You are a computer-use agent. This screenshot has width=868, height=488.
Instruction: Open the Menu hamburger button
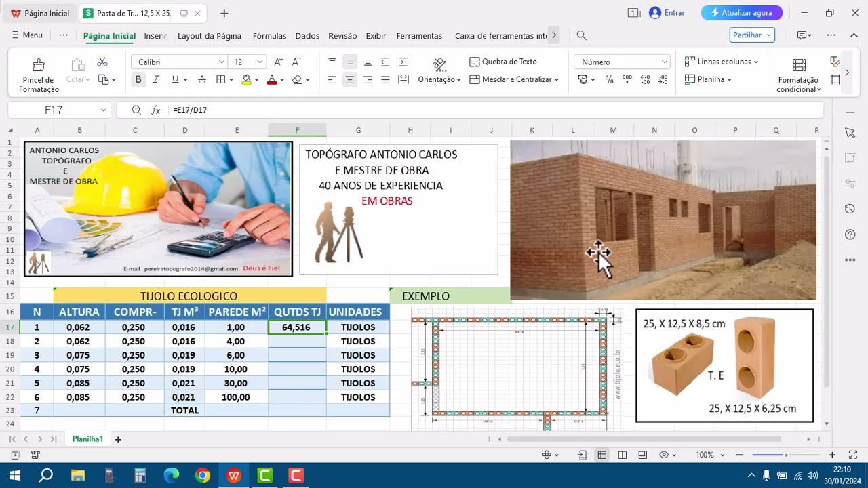pyautogui.click(x=27, y=35)
